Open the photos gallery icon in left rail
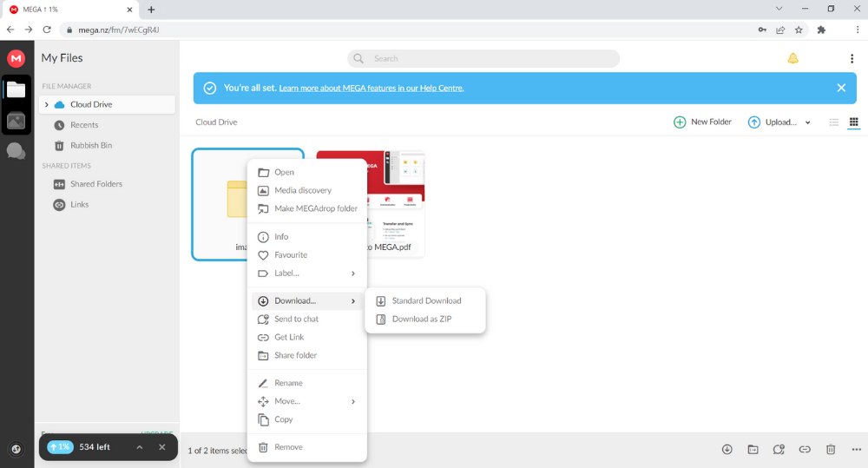Screen dimensions: 868x468 (16, 121)
